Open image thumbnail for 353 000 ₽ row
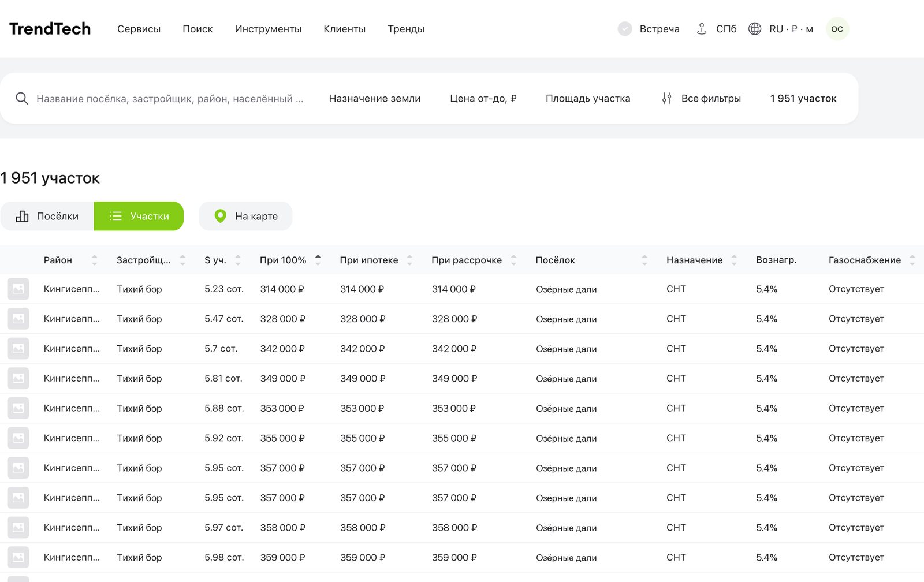 point(18,408)
